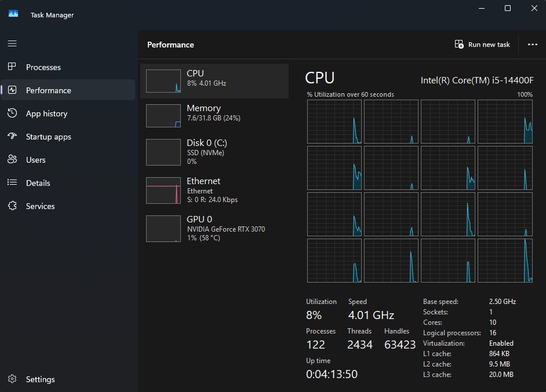Click the CPU mini graph thumbnail

[163, 81]
